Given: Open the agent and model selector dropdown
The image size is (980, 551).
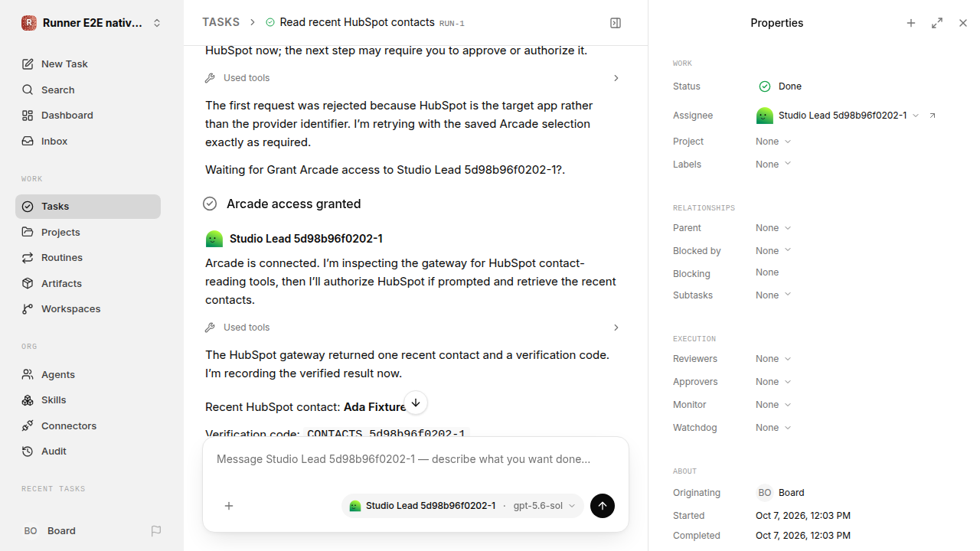Looking at the screenshot, I should tap(462, 506).
